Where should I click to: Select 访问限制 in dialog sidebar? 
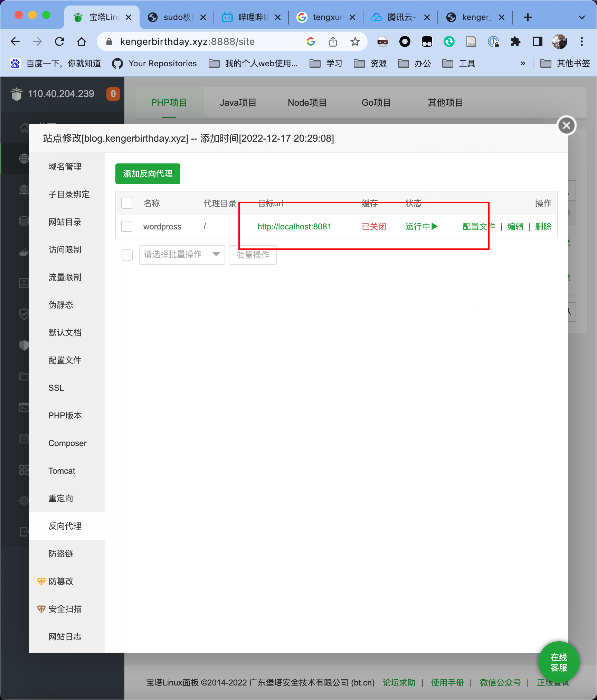point(67,250)
